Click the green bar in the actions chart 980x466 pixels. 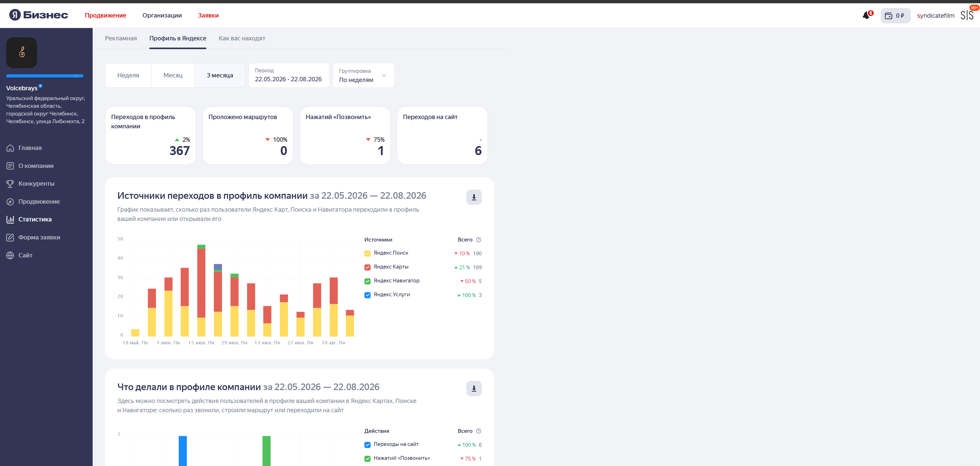click(266, 451)
